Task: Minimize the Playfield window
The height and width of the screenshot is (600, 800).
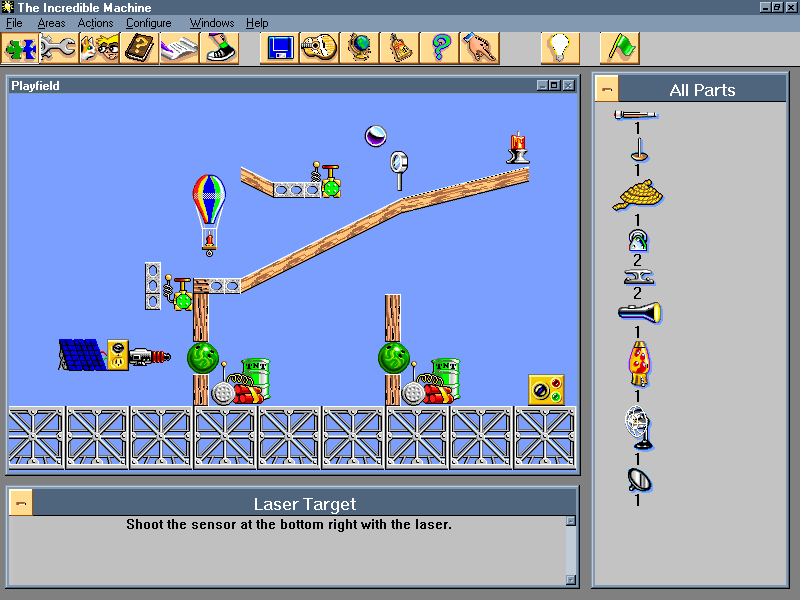Action: [542, 85]
